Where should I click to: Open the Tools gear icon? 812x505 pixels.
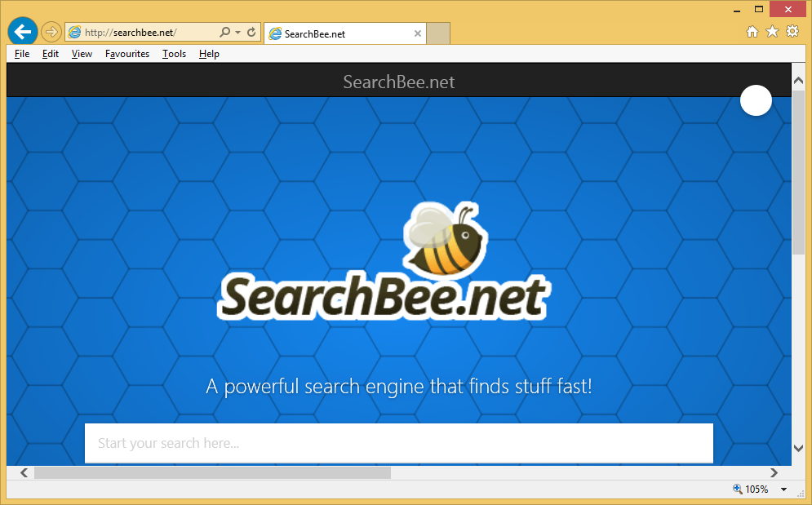pos(792,31)
